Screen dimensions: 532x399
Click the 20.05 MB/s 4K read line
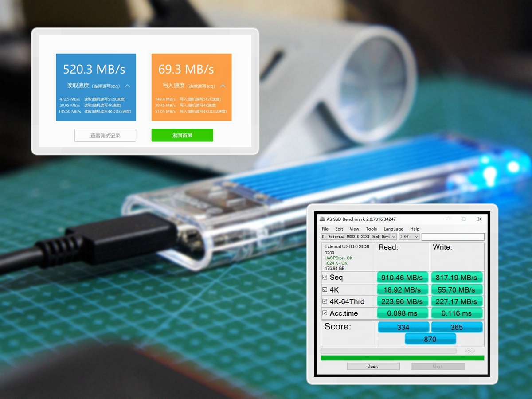pyautogui.click(x=90, y=106)
